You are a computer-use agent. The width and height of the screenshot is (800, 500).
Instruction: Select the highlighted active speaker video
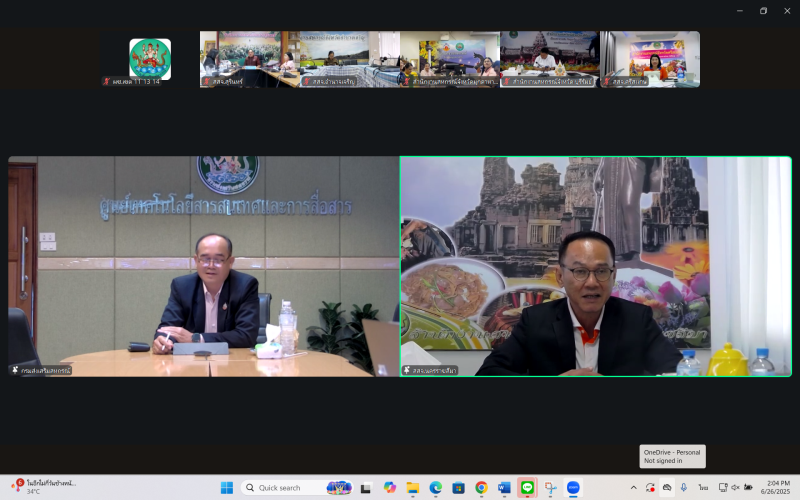(x=596, y=266)
